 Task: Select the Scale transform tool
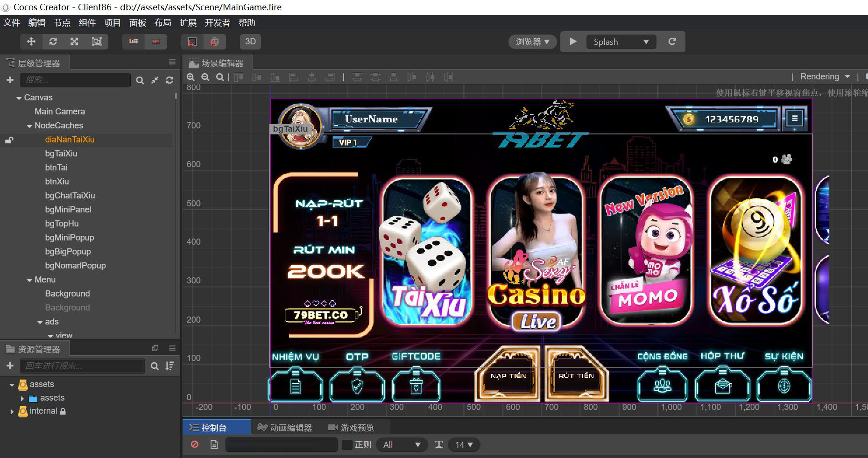(x=74, y=42)
